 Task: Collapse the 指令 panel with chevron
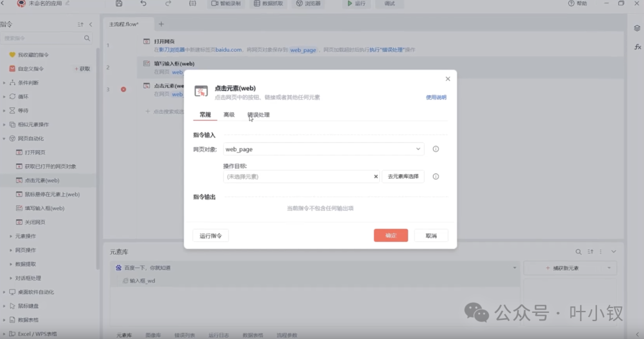tap(91, 24)
